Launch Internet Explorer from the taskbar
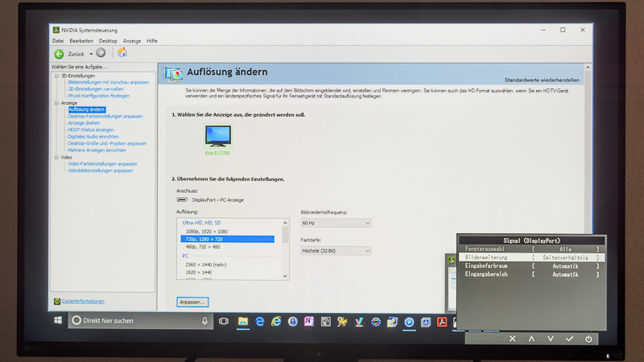Screen dimensions: 644x362 276,322
